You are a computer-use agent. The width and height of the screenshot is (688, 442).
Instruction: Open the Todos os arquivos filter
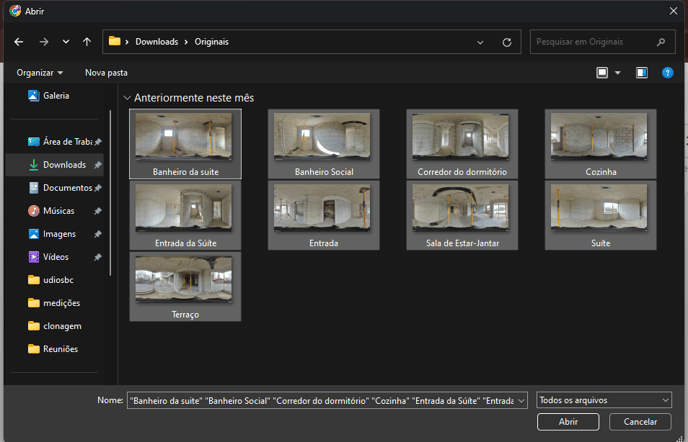[604, 400]
